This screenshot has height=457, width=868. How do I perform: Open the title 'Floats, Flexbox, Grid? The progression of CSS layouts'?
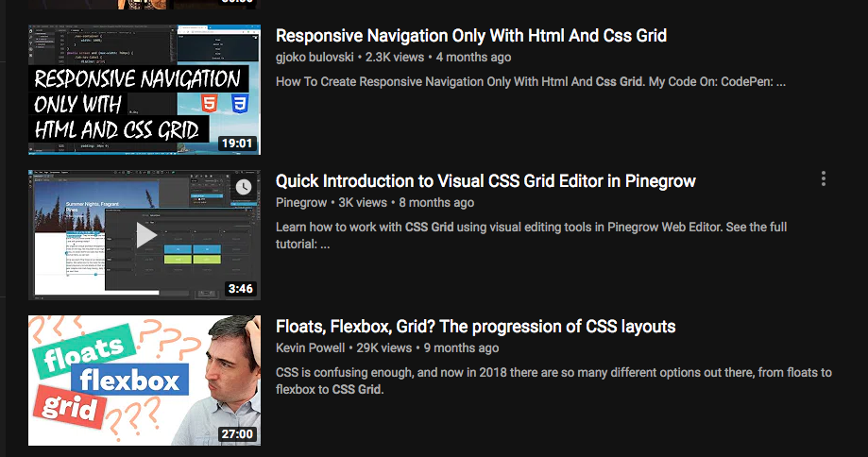475,327
